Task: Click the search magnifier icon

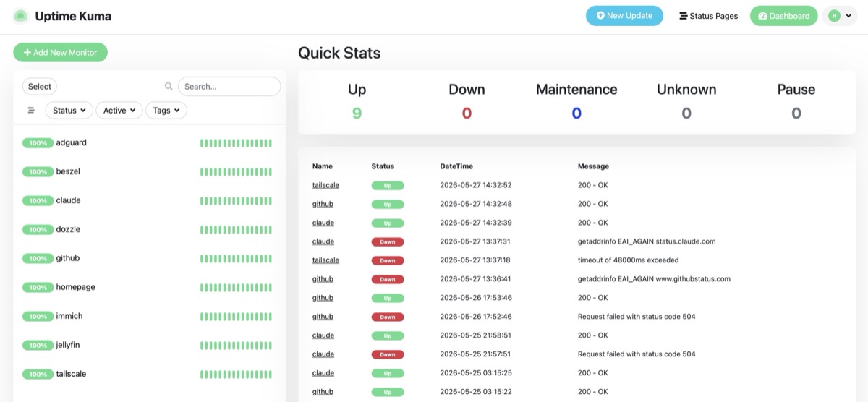Action: [169, 86]
